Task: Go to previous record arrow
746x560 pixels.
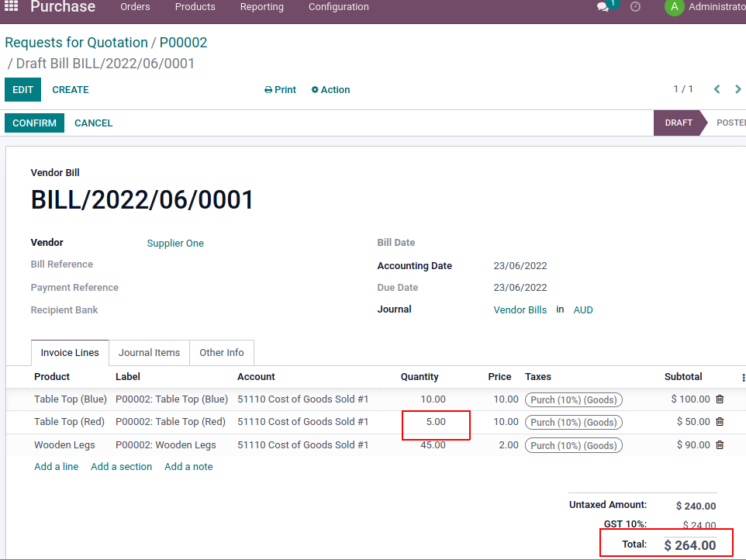Action: 717,89
